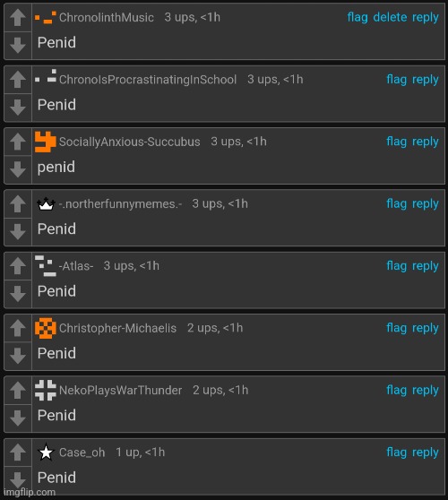Upvote ChronolinthMusic's comment
The height and width of the screenshot is (500, 448).
click(18, 17)
